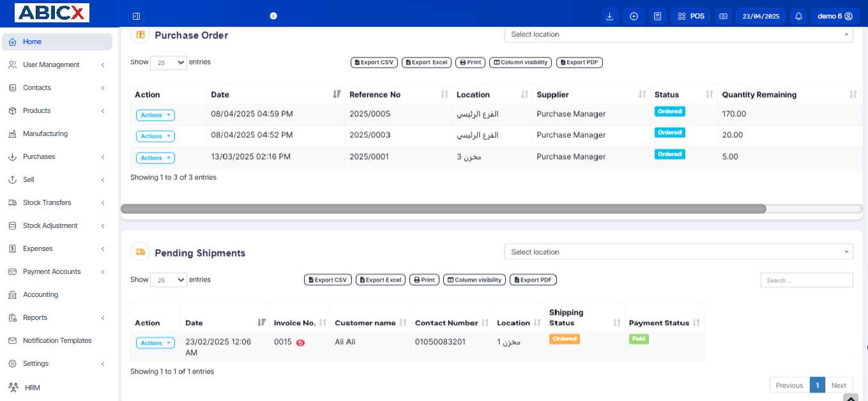Image resolution: width=868 pixels, height=401 pixels.
Task: Toggle sorting on the Date column
Action: coord(337,94)
